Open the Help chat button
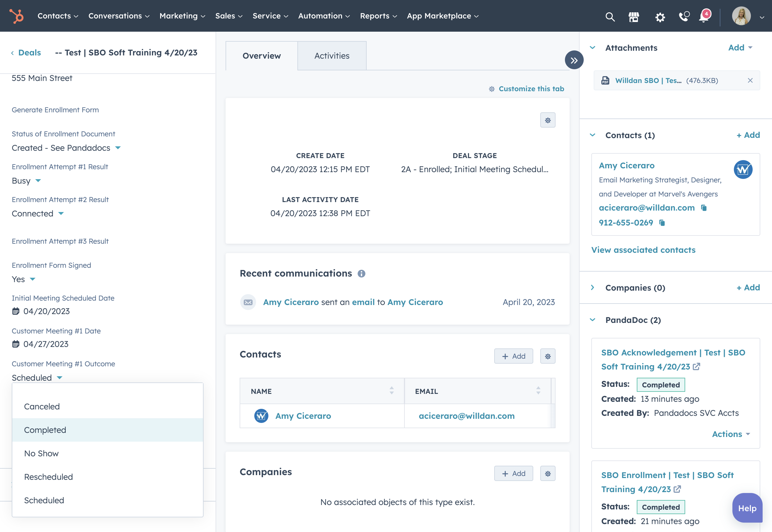 (x=747, y=508)
